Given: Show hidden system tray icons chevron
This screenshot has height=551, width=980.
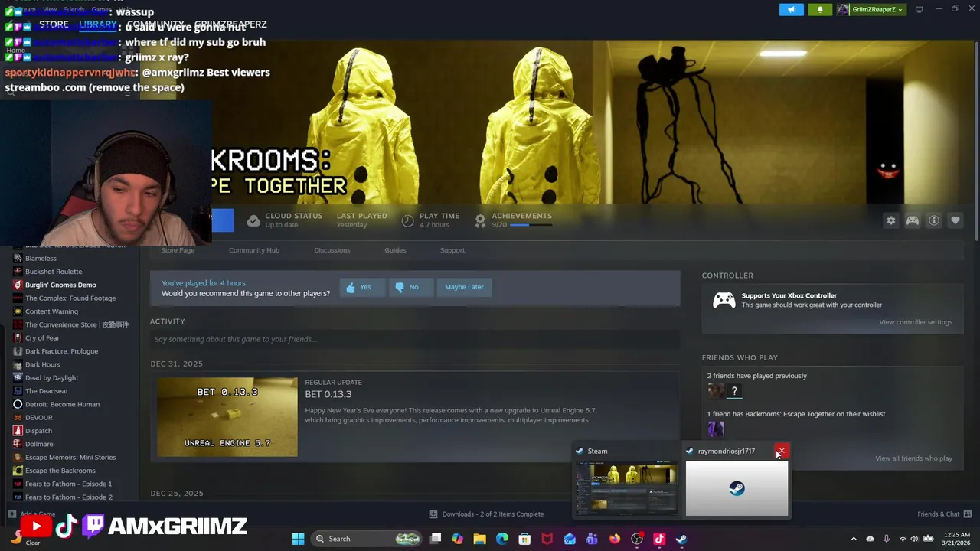Looking at the screenshot, I should (x=854, y=539).
